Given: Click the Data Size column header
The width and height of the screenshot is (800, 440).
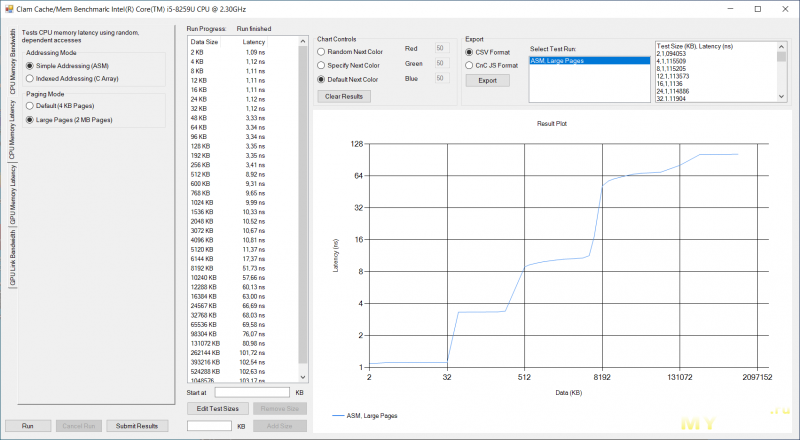Looking at the screenshot, I should click(x=204, y=42).
